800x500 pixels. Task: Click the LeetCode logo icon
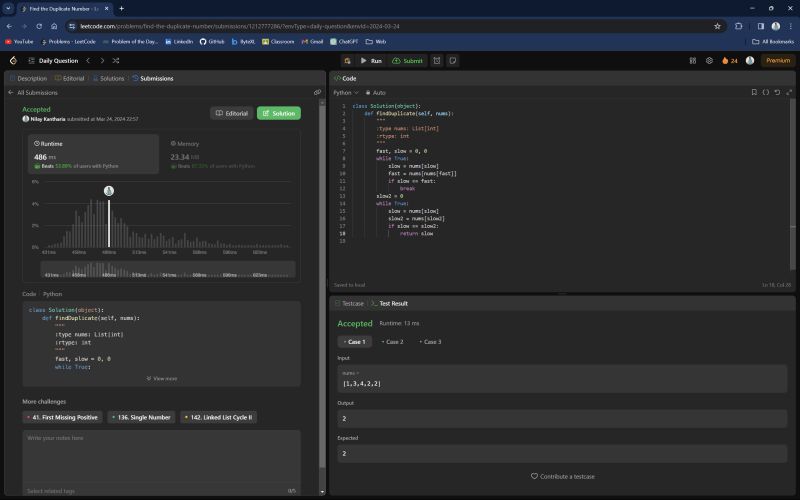13,60
